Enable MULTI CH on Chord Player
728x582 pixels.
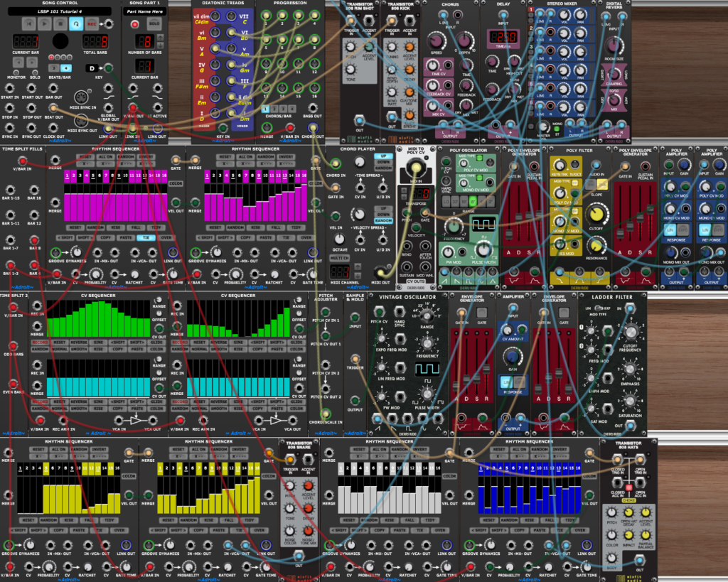[x=339, y=258]
